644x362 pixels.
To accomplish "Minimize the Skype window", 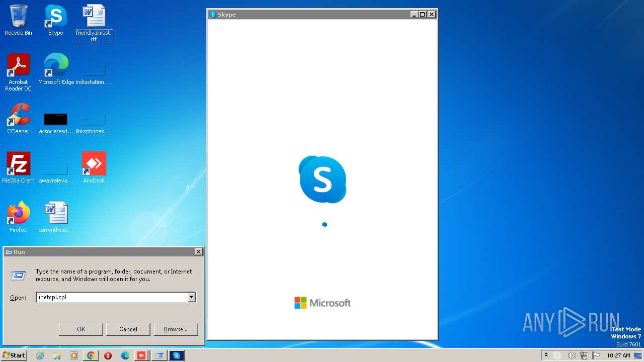I will point(414,15).
